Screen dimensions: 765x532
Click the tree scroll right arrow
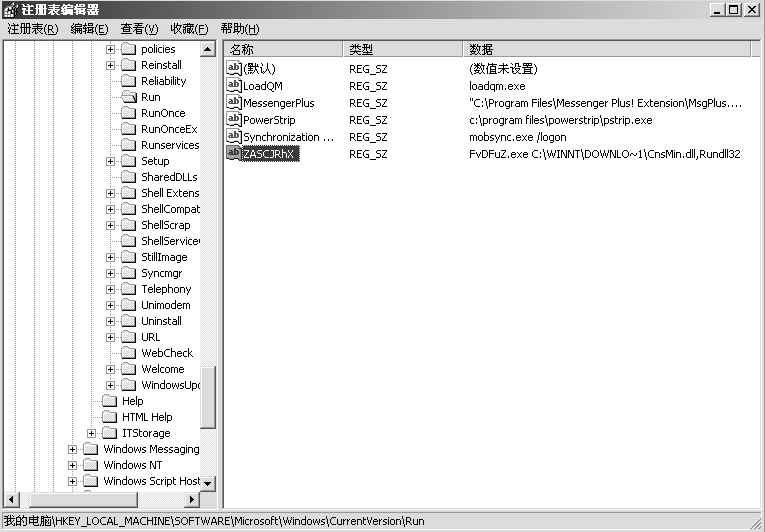click(192, 499)
